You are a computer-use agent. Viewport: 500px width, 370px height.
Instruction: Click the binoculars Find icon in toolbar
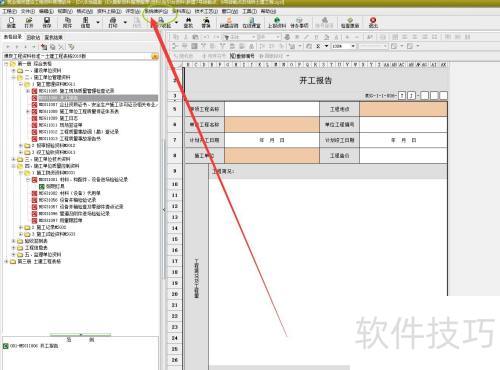[188, 22]
